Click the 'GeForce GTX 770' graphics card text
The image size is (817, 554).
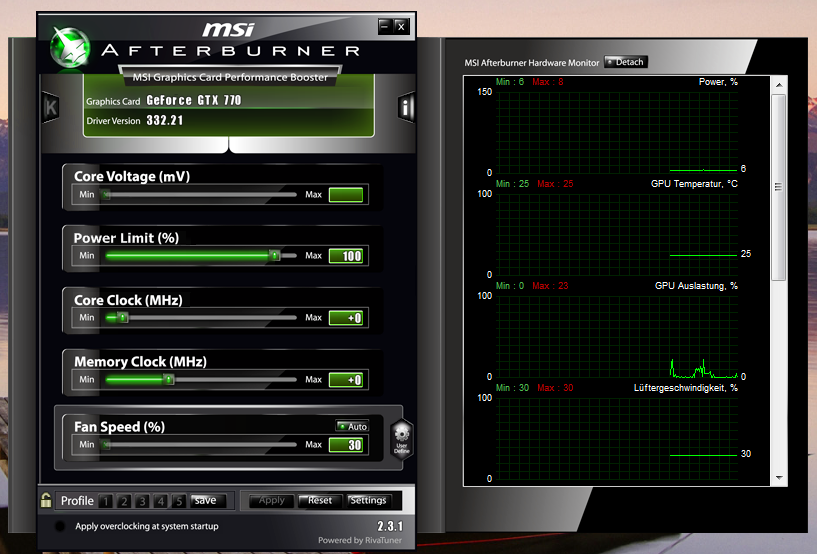click(194, 100)
